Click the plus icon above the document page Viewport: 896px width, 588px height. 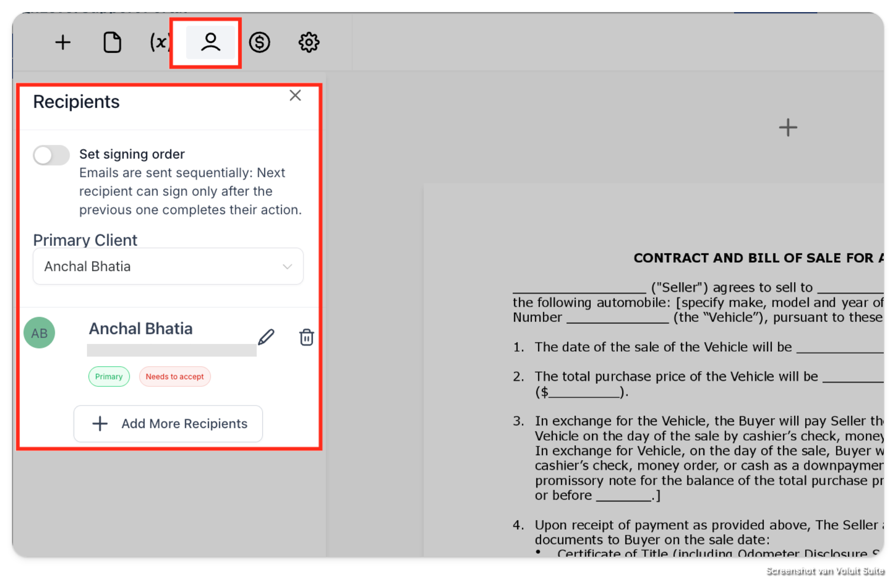click(x=788, y=128)
